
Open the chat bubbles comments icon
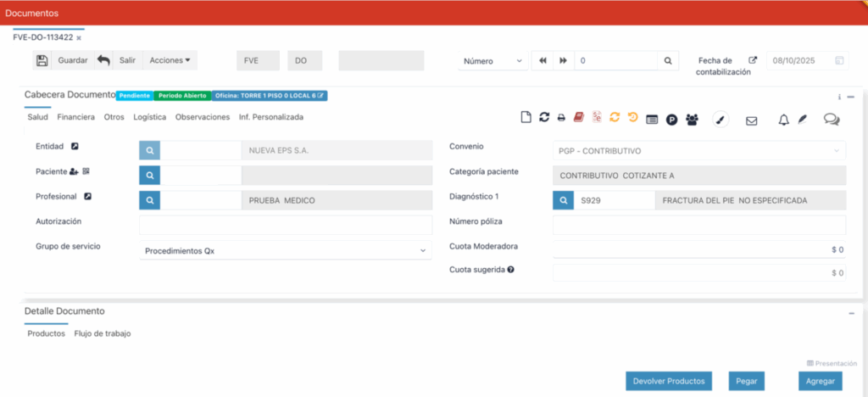click(x=832, y=120)
